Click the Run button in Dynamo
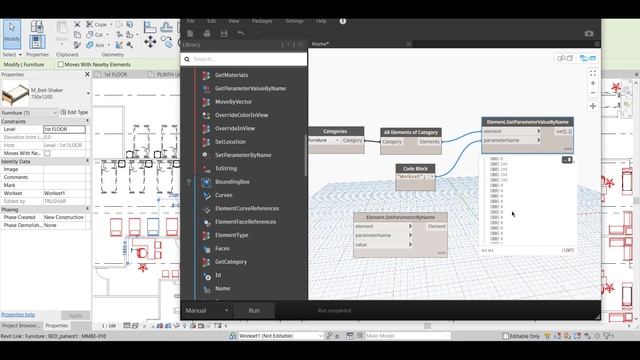 tap(254, 310)
